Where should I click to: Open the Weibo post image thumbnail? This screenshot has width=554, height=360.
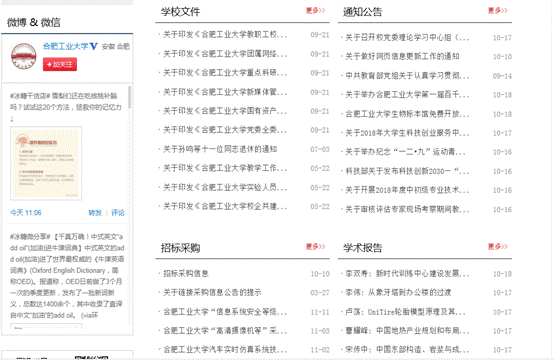[46, 163]
